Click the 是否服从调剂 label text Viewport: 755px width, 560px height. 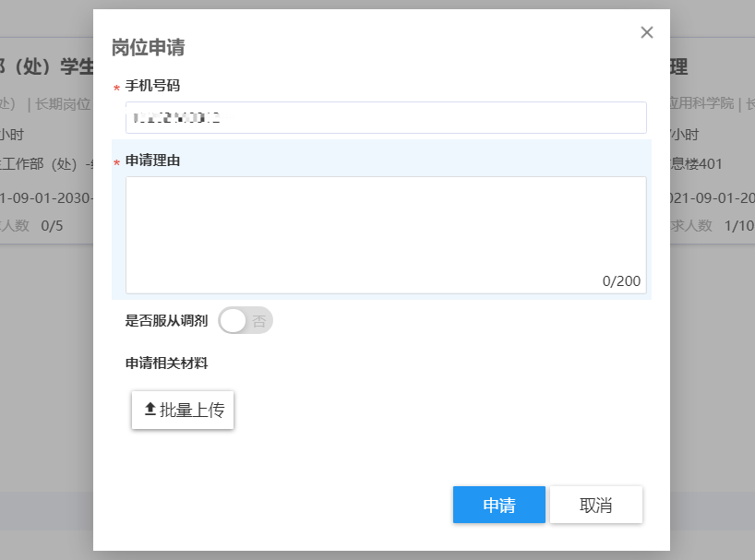[x=166, y=321]
